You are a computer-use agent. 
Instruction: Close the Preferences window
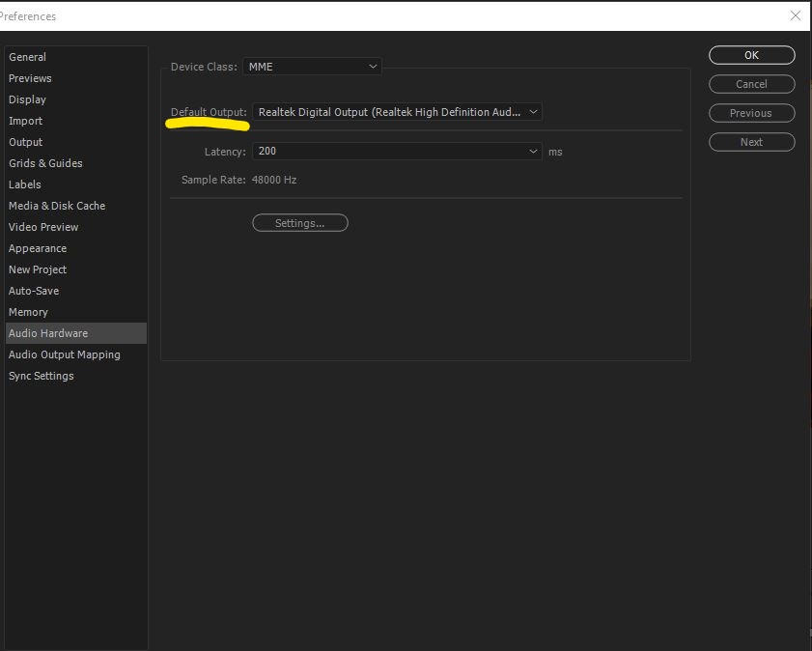pos(796,15)
